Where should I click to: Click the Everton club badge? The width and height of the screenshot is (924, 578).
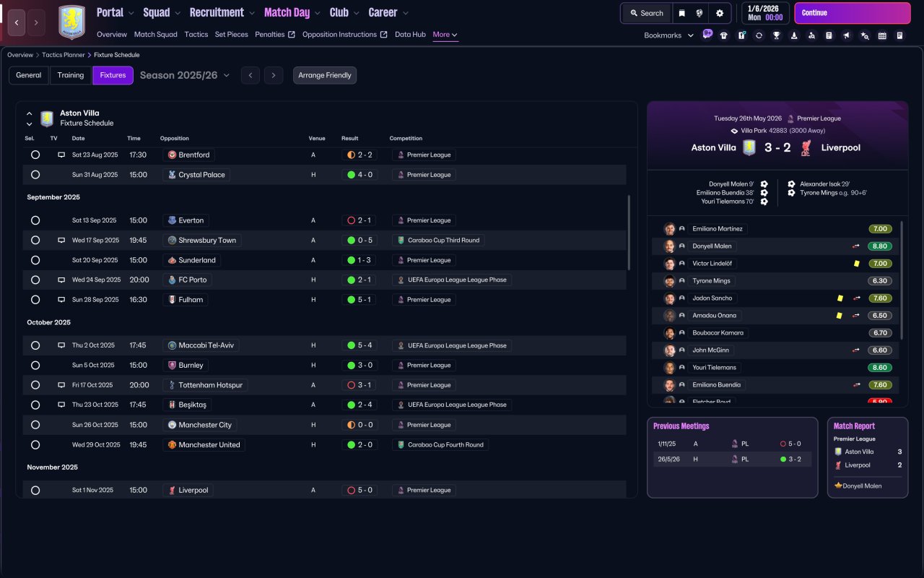coord(173,220)
